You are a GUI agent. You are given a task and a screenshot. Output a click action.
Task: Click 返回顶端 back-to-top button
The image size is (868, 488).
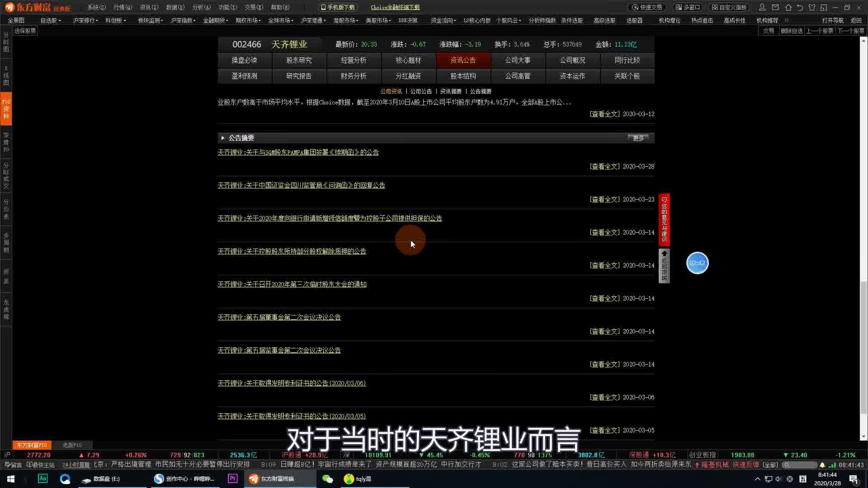(664, 266)
